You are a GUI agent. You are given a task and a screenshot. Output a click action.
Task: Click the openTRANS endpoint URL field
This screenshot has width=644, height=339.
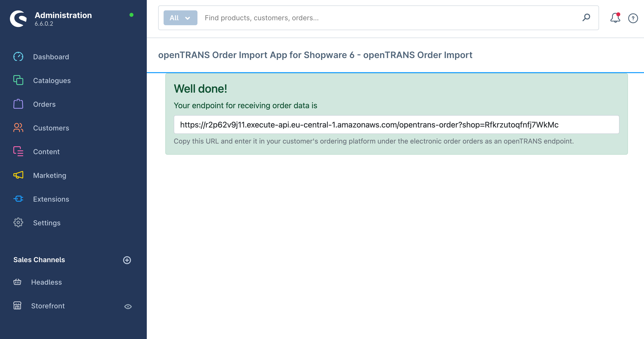pos(396,125)
